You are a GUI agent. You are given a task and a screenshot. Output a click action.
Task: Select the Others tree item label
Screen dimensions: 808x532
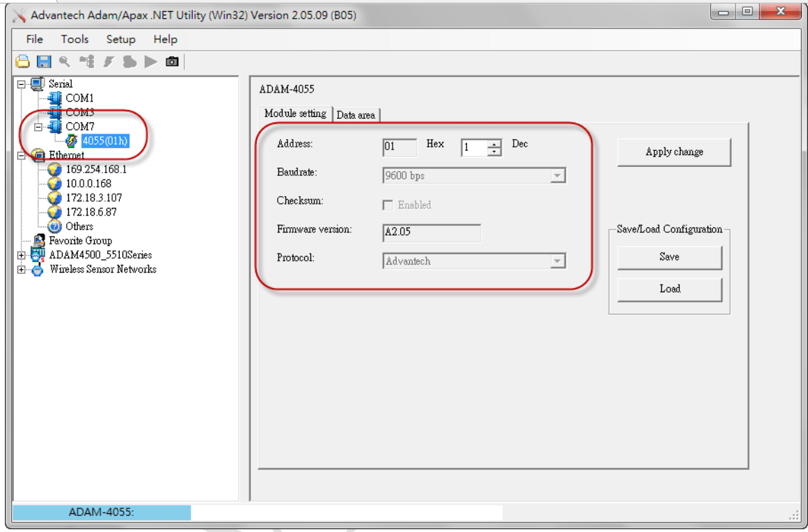tap(79, 226)
